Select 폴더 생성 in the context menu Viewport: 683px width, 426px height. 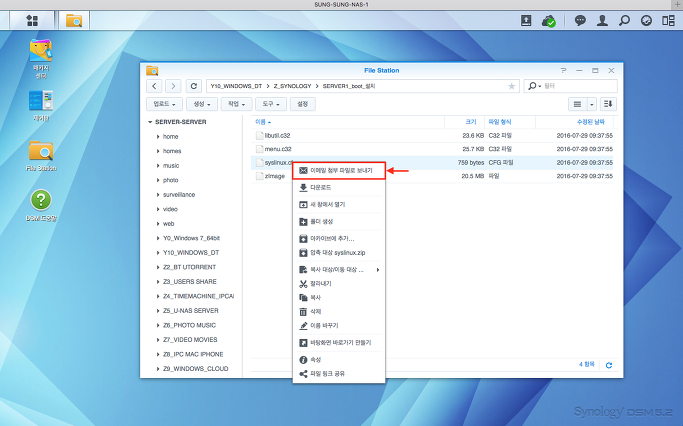339,222
